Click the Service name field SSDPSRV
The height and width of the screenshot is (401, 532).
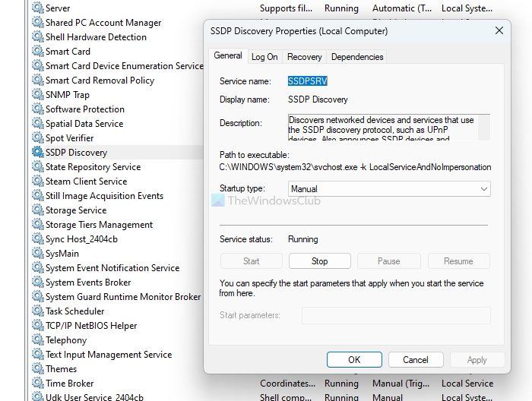[308, 81]
